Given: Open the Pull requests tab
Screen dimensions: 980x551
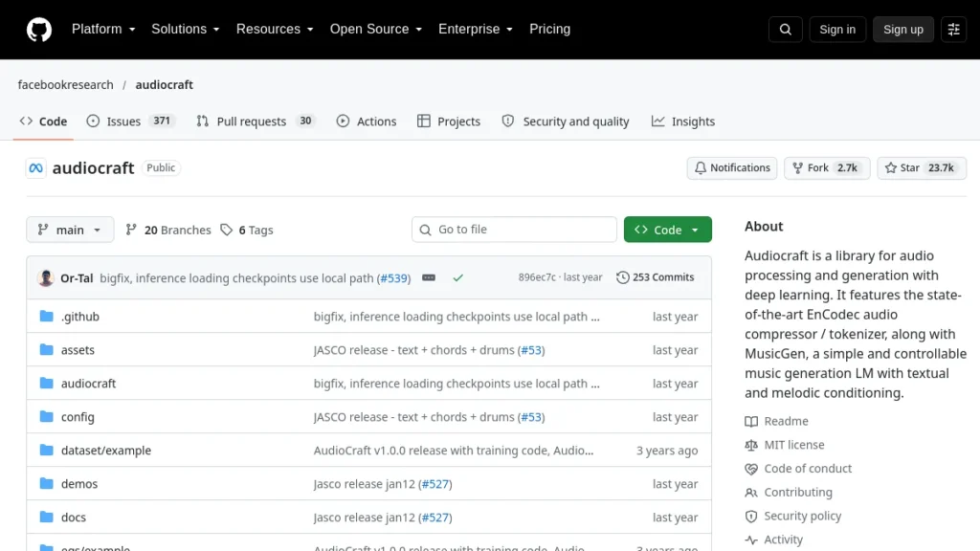Looking at the screenshot, I should 256,121.
